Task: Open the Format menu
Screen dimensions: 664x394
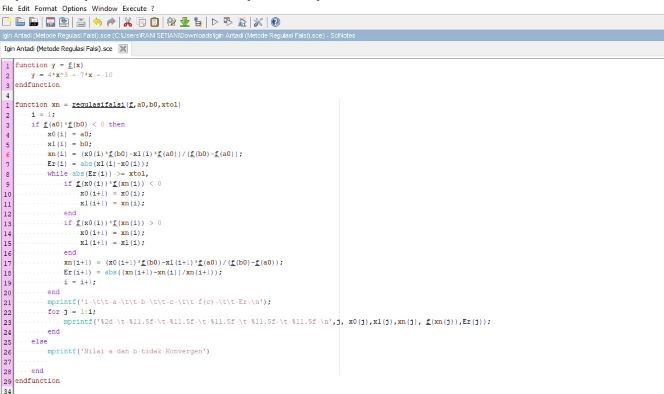Action: pyautogui.click(x=46, y=8)
